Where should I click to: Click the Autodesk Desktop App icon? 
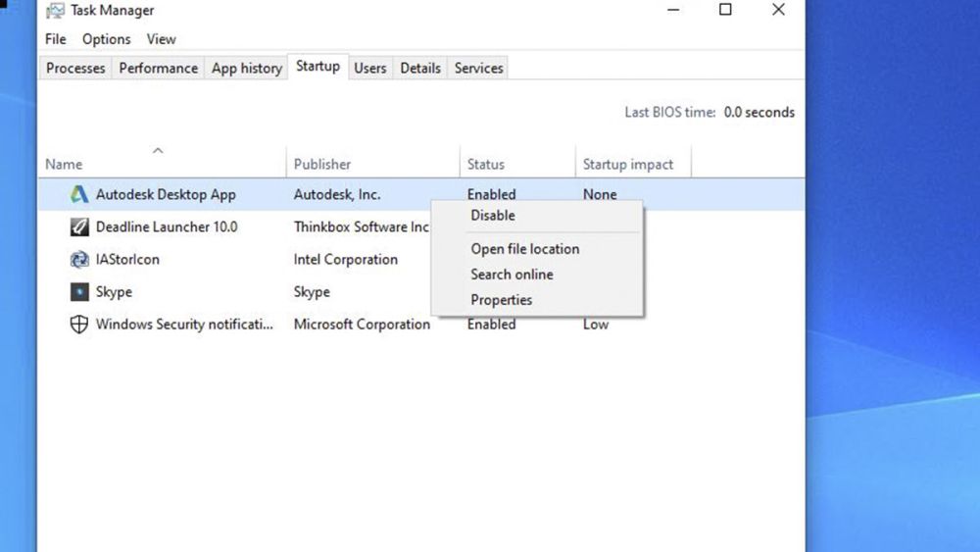click(x=79, y=194)
